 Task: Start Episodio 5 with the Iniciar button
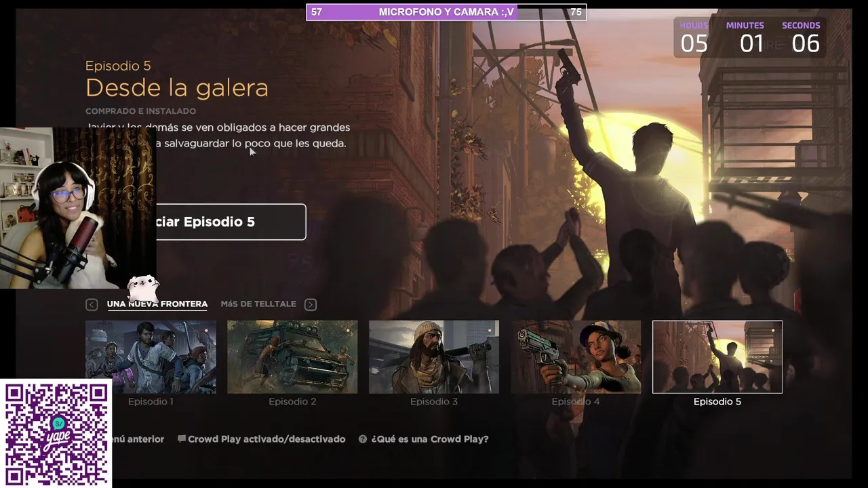pyautogui.click(x=231, y=222)
